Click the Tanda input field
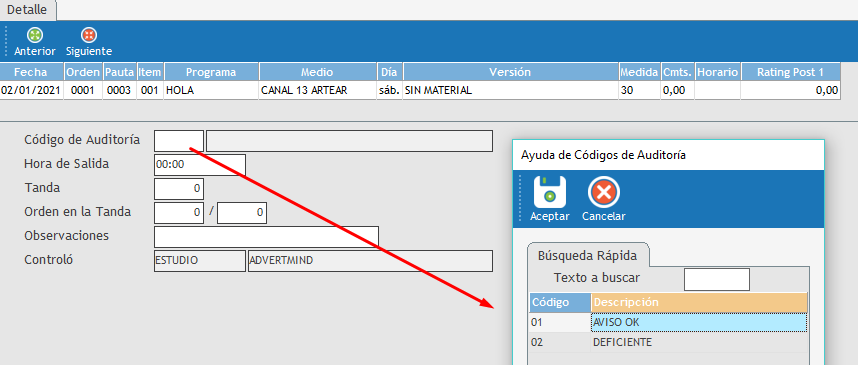 pos(179,189)
